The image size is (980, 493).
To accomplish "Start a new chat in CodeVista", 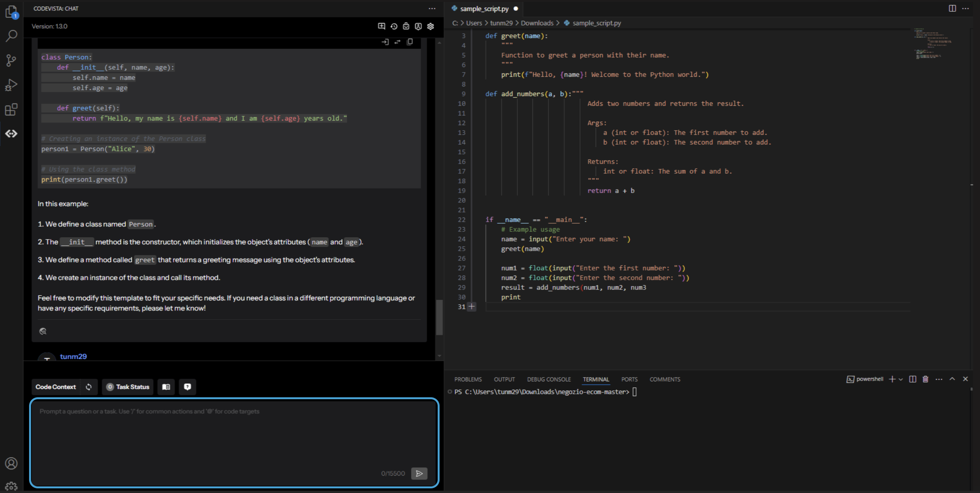I will (381, 26).
